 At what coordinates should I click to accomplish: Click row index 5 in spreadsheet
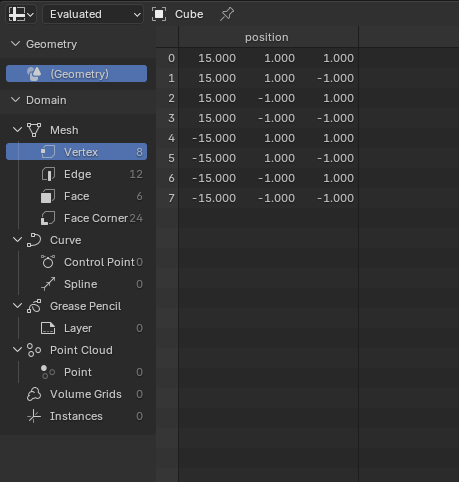[171, 158]
